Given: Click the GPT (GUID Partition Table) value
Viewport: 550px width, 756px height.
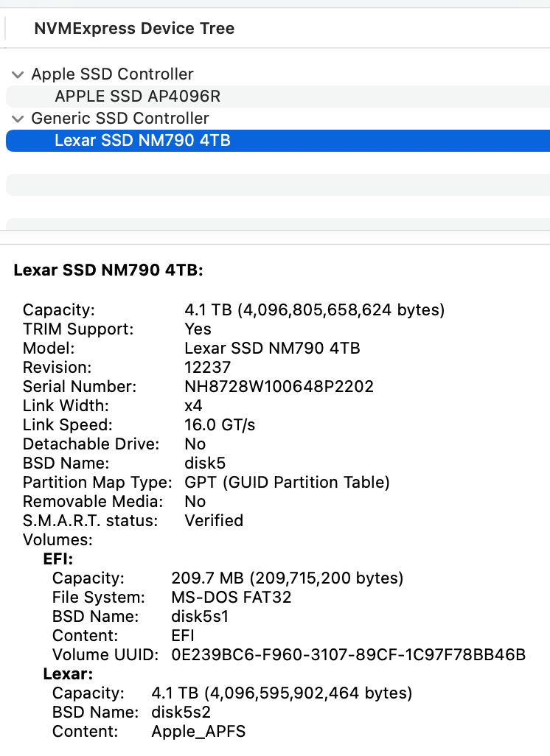Looking at the screenshot, I should click(287, 483).
